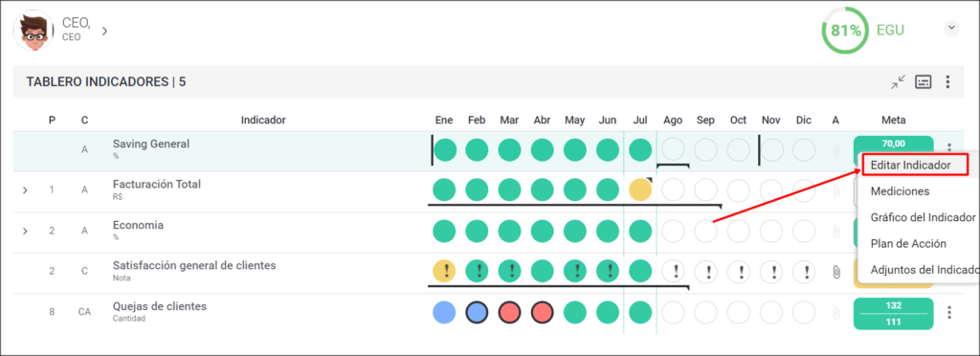This screenshot has height=356, width=980.
Task: Click Satisfacción general August empty exclamation circle
Action: (673, 272)
